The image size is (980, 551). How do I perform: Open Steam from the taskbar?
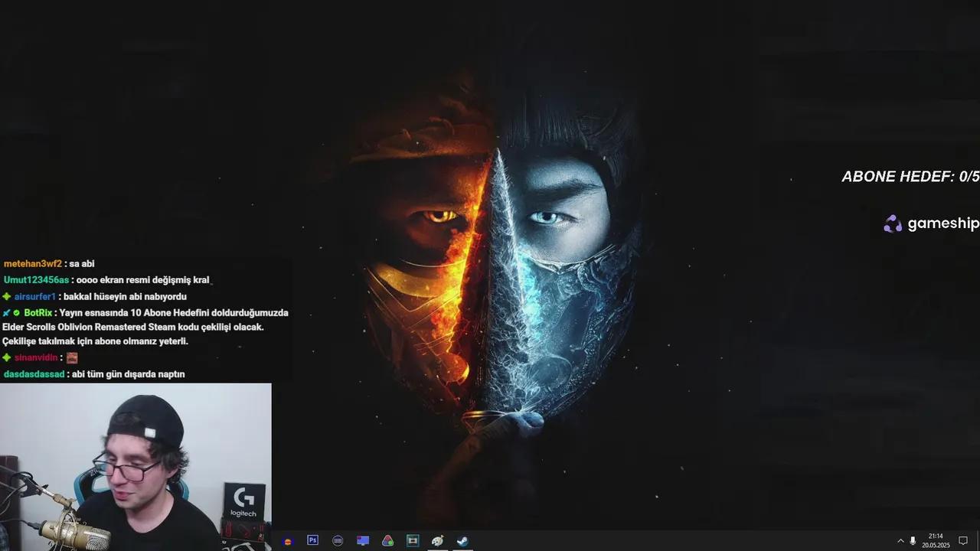point(462,540)
